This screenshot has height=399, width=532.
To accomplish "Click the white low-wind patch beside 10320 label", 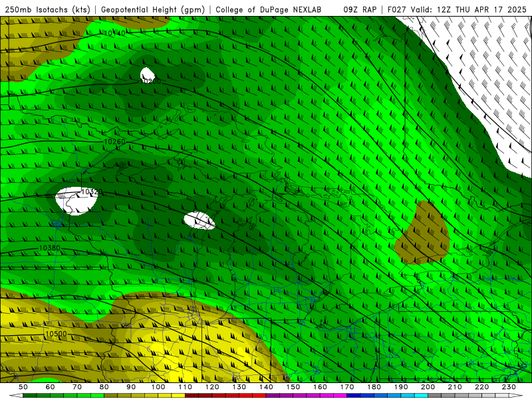I will (76, 201).
